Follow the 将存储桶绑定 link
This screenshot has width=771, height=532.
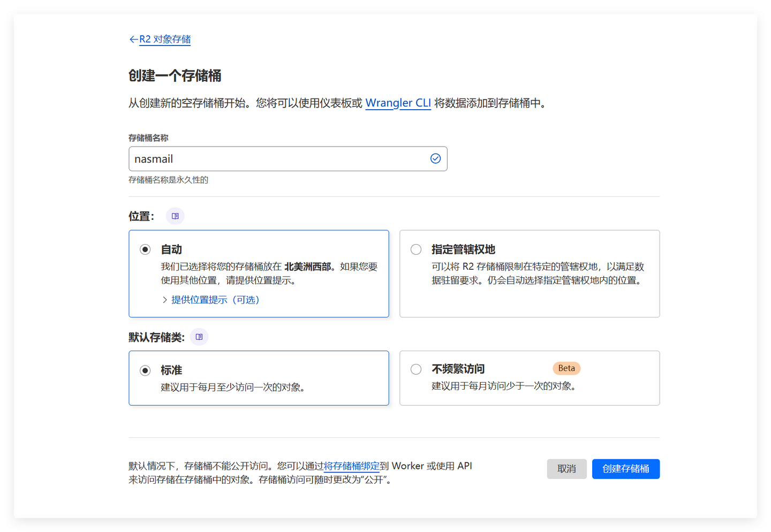(x=352, y=466)
